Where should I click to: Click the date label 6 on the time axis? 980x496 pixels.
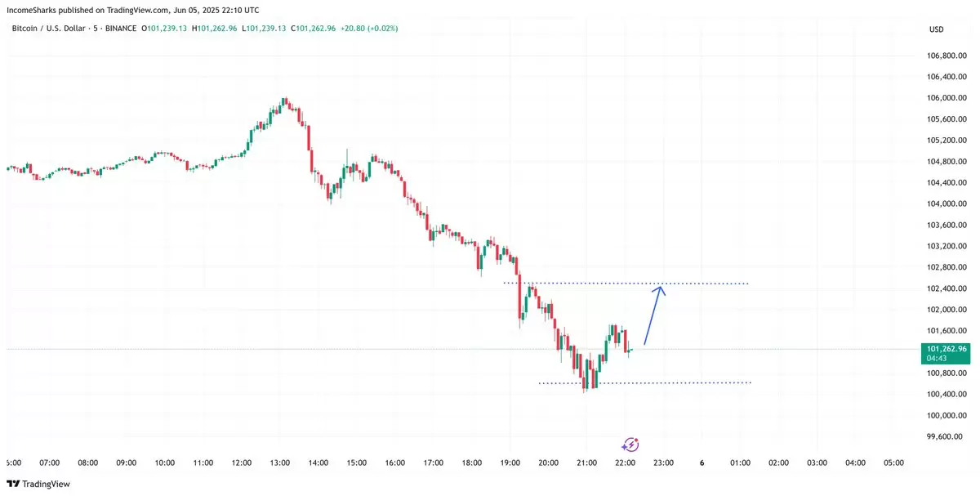[702, 462]
